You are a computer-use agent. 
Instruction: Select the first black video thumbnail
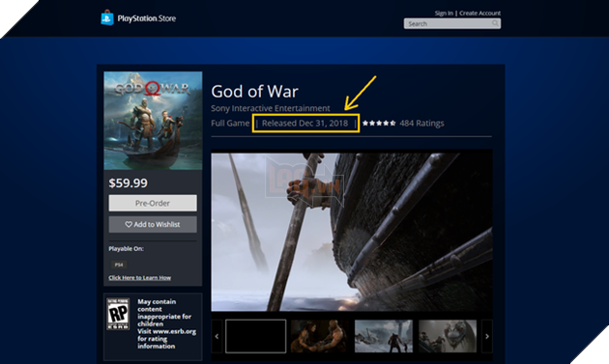click(256, 336)
